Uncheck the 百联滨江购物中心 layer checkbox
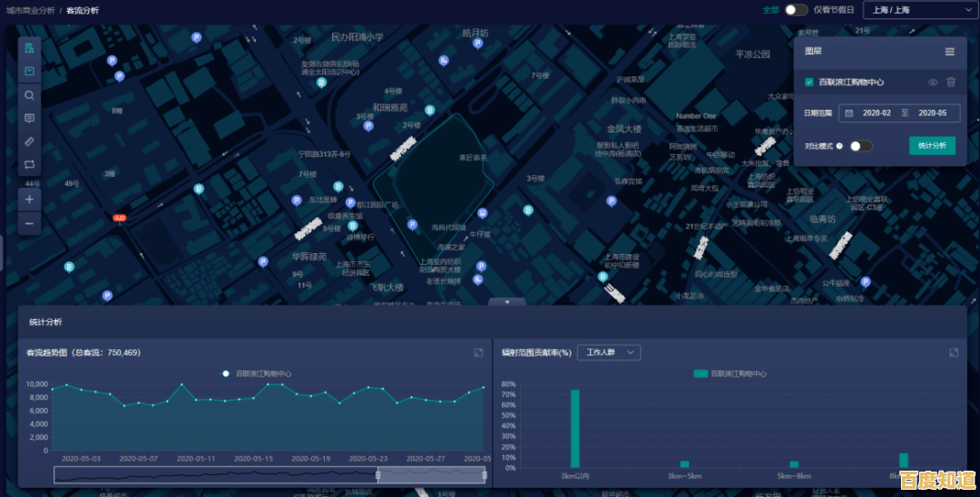980x497 pixels. pos(809,82)
